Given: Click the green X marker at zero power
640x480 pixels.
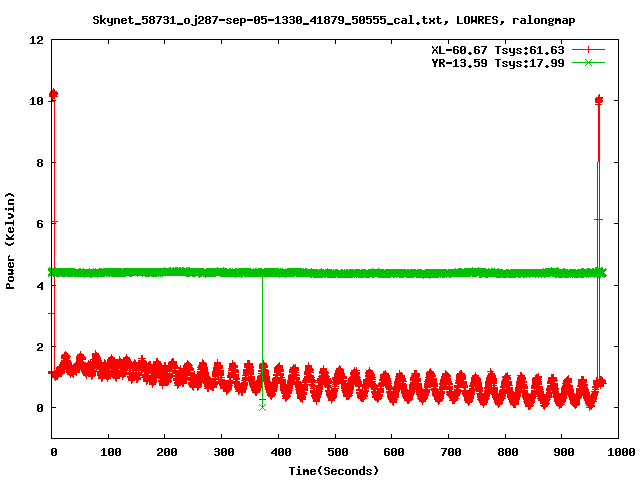Looking at the screenshot, I should point(262,407).
